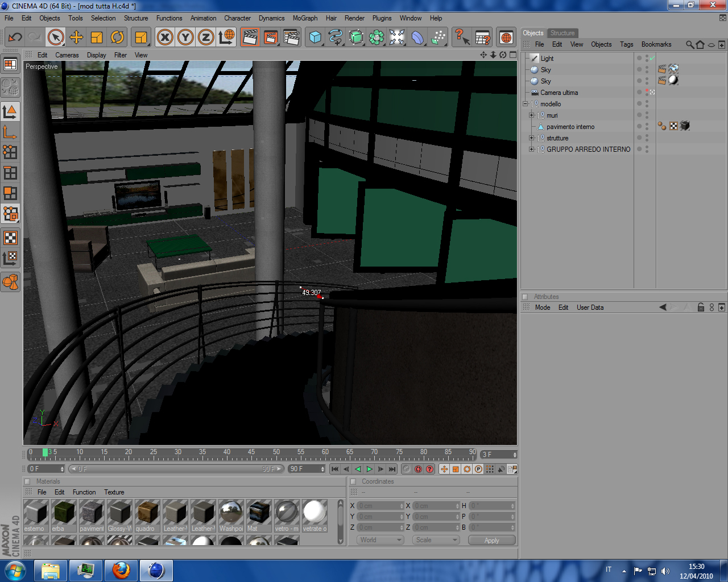This screenshot has height=582, width=728.
Task: Click the timeline preview range slider bar
Action: click(x=176, y=469)
